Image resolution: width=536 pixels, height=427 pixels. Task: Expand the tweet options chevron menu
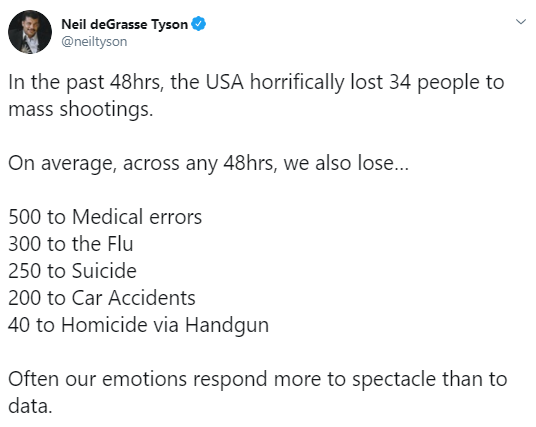pos(521,22)
